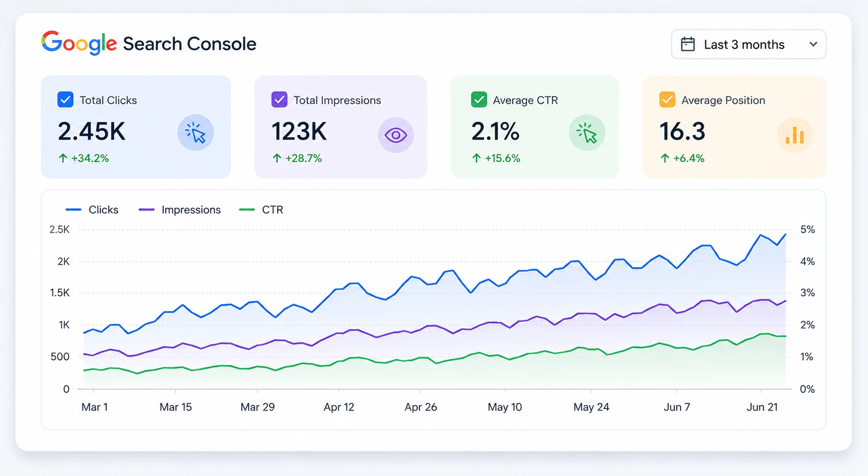This screenshot has height=476, width=868.
Task: Select the Clicks legend item
Action: pos(92,210)
